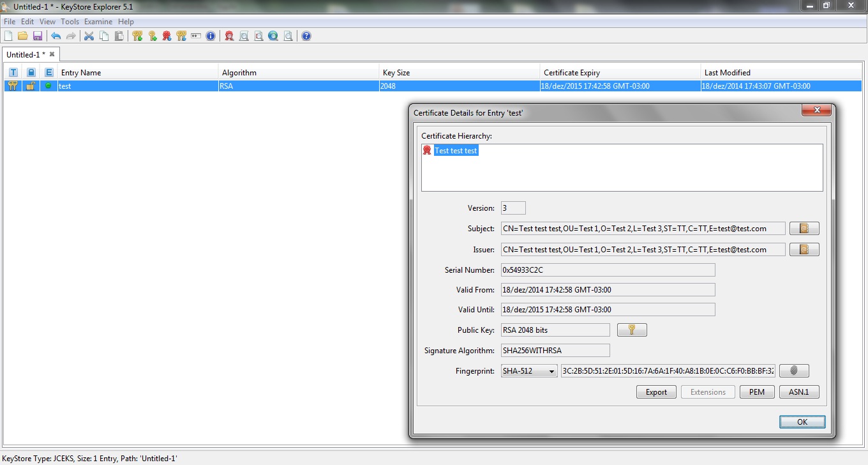Click the Signature Algorithm field SHA256WITHRSA

click(555, 350)
